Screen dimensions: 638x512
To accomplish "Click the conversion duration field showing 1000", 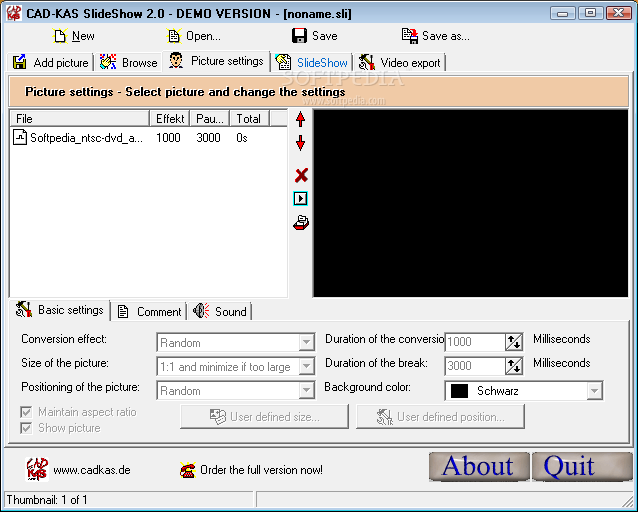I will coord(475,342).
